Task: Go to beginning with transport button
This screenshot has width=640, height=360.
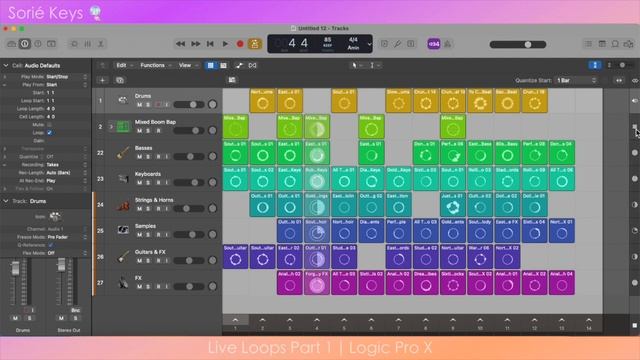Action: click(x=210, y=44)
